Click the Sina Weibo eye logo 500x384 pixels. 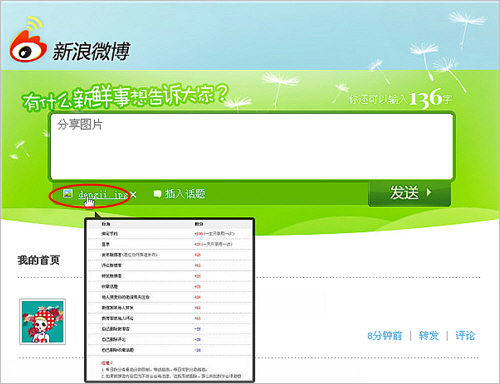tap(28, 40)
